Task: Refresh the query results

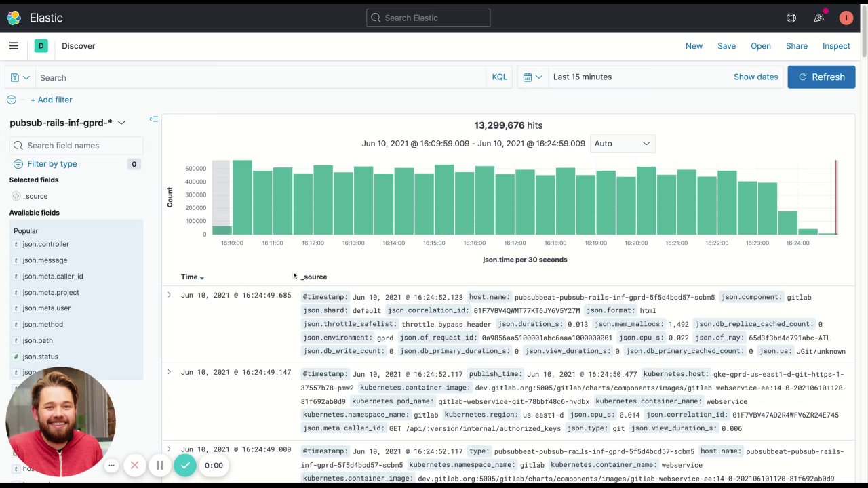Action: (x=821, y=77)
